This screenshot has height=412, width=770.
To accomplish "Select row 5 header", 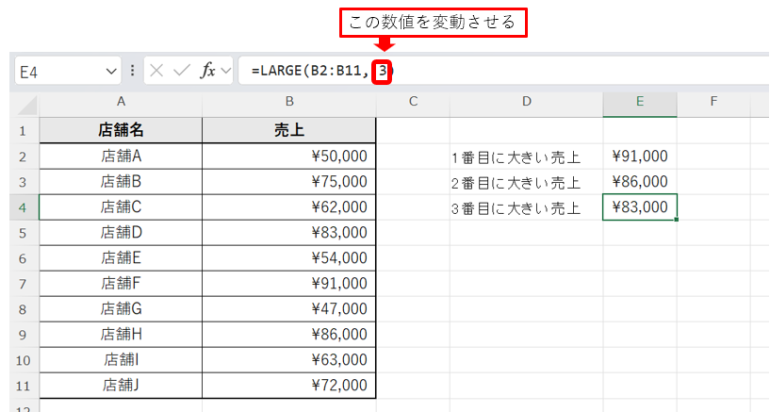I will [23, 233].
